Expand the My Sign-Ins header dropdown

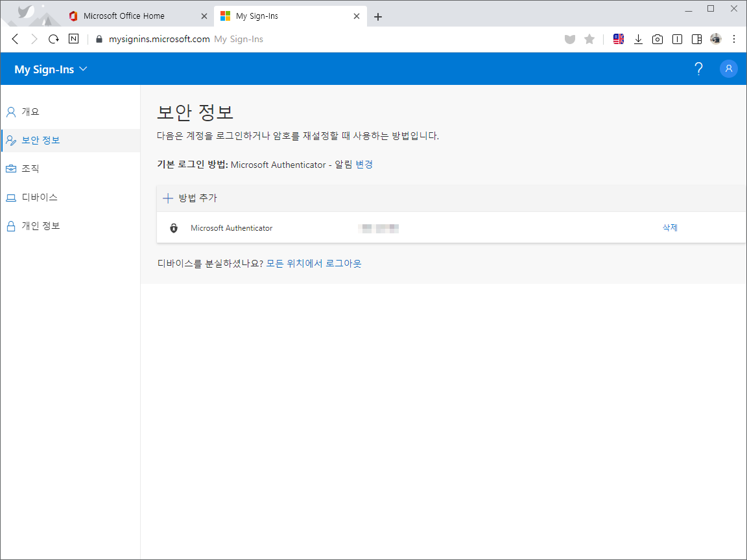[x=51, y=69]
